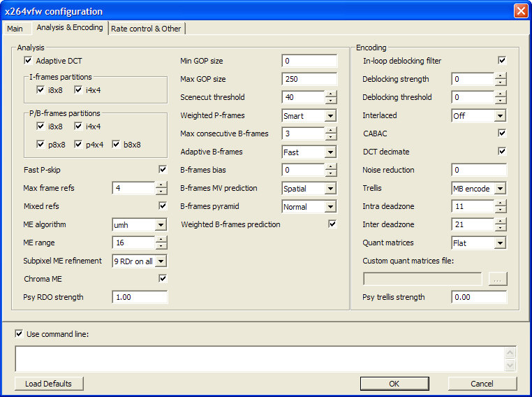
Task: Click the custom quant matrices browse button
Action: 498,279
